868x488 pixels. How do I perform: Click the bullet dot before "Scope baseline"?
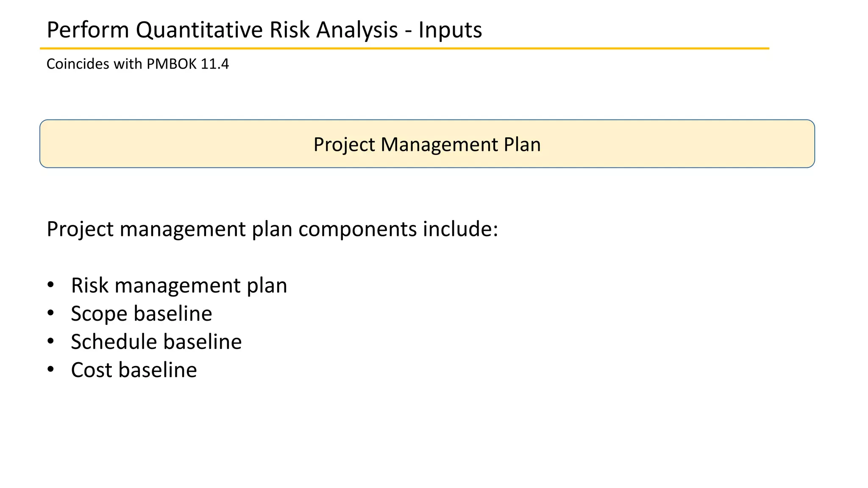(x=51, y=313)
